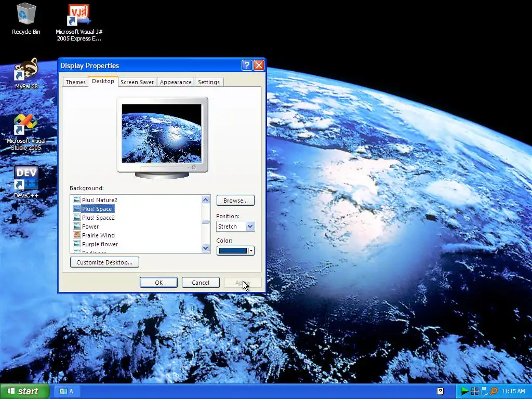Click the monitor wallpaper preview image
The image size is (532, 399).
click(162, 134)
